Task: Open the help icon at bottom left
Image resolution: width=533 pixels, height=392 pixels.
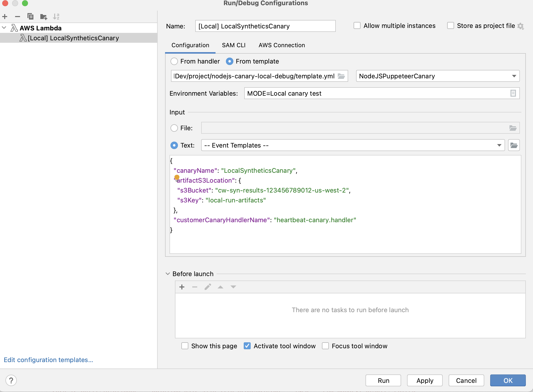Action: pos(11,380)
